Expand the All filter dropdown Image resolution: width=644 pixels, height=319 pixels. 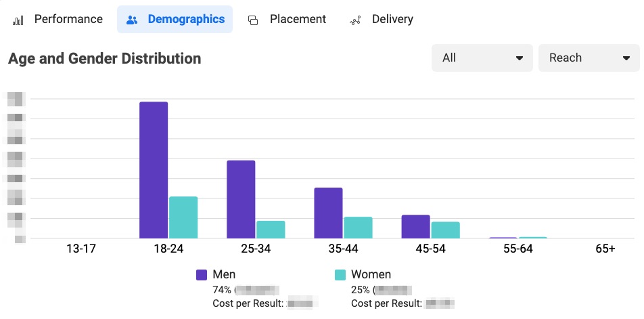point(482,58)
